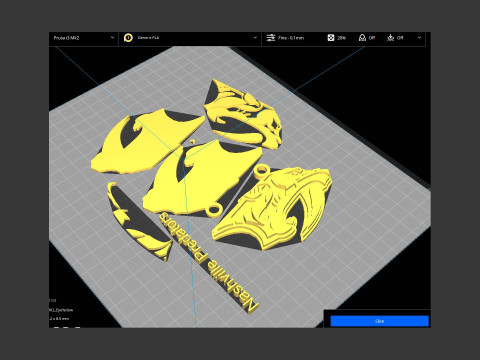This screenshot has height=360, width=480.
Task: Click the Fine 0.1 mm profile label
Action: (x=291, y=38)
